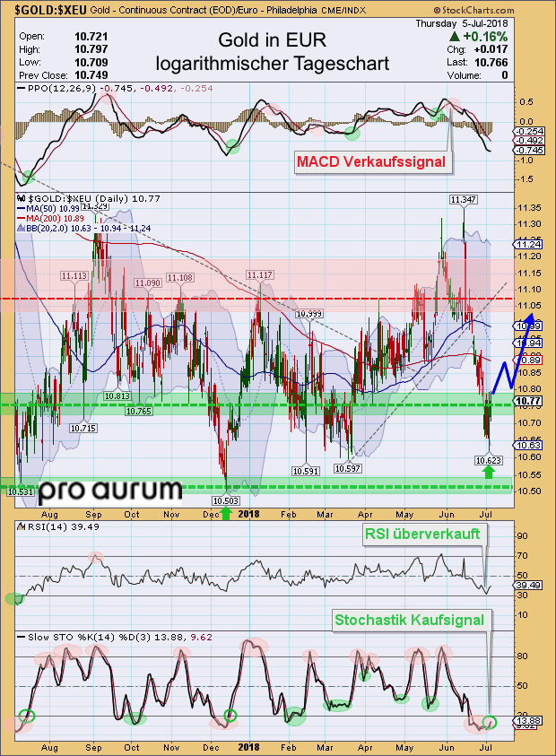The width and height of the screenshot is (556, 756).
Task: Select the Stochastik Kaufsignal annotation label
Action: (409, 620)
